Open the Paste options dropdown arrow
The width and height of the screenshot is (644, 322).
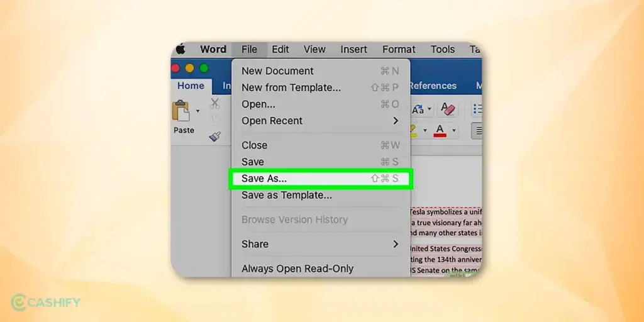point(197,111)
